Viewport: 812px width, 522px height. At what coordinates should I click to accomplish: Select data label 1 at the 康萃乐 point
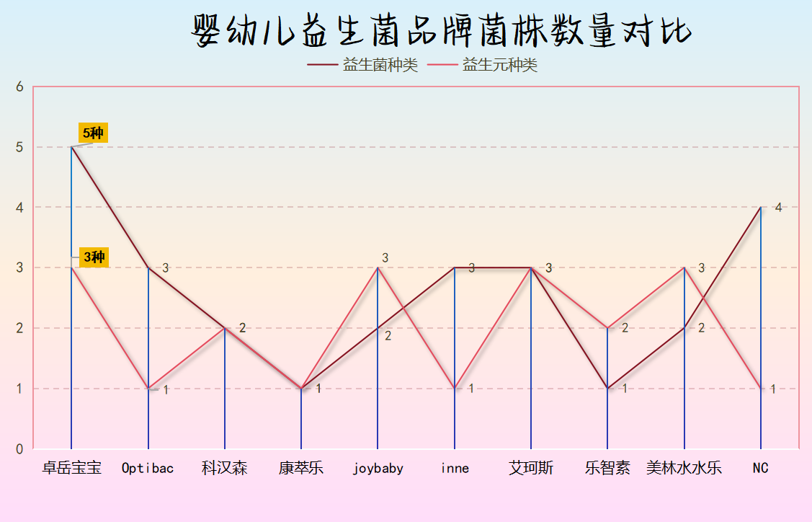(318, 389)
